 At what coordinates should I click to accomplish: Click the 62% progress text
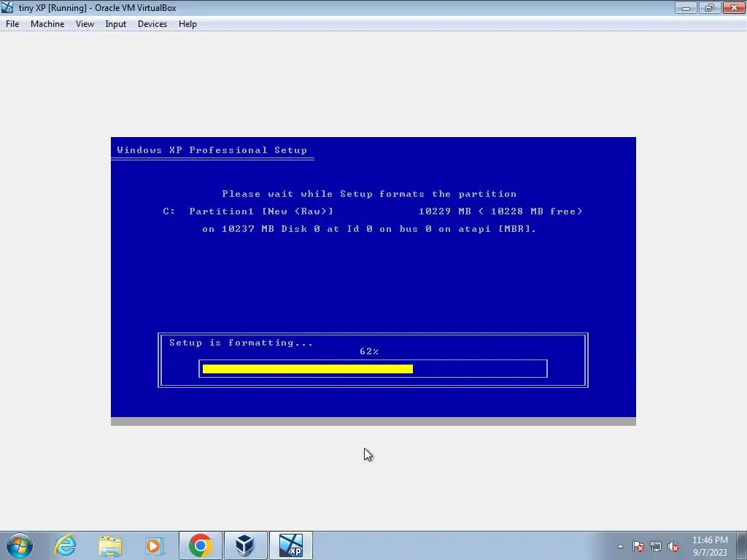[369, 351]
